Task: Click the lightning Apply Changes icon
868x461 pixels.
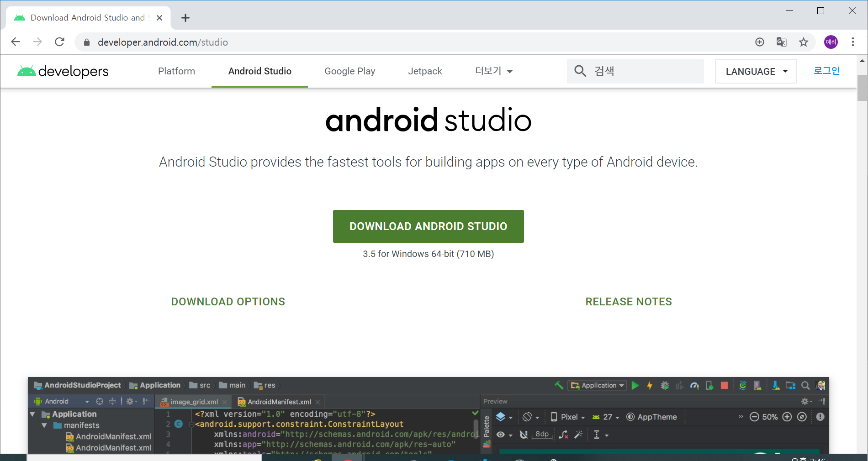Action: 650,386
